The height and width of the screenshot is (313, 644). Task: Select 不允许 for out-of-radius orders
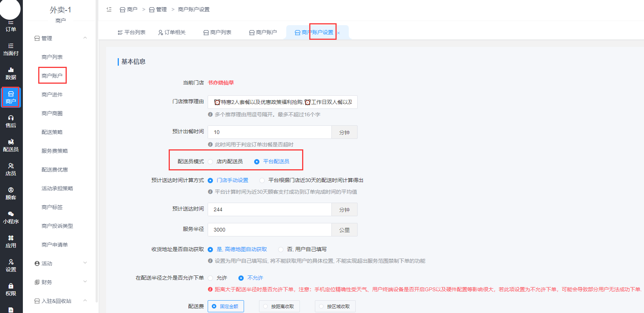coord(251,278)
